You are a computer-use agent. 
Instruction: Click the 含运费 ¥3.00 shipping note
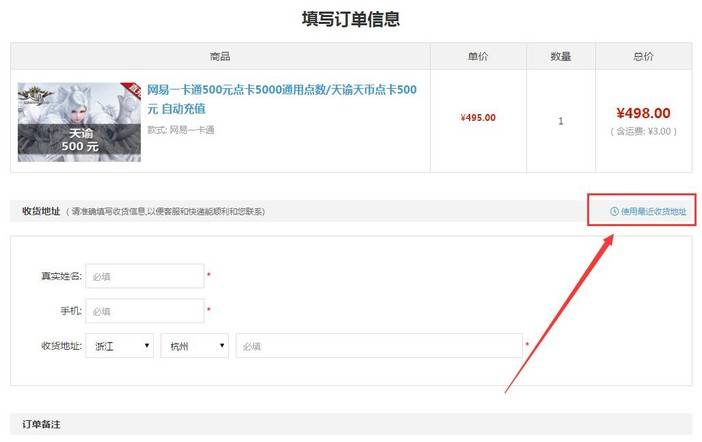pos(644,131)
